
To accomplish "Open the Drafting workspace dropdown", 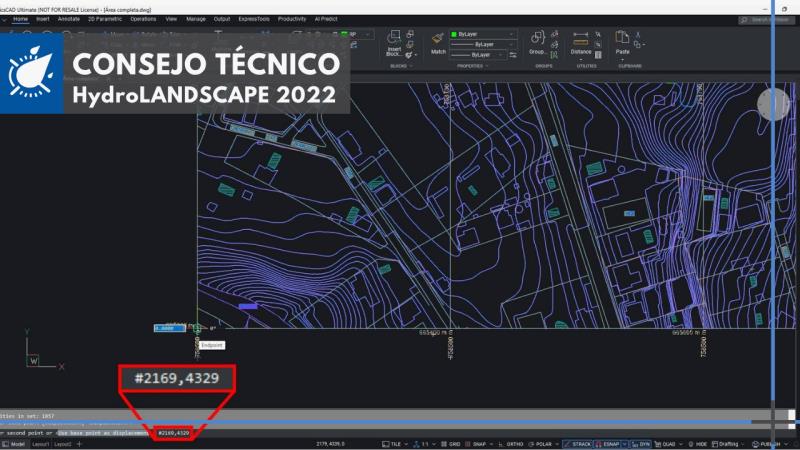I will (x=728, y=444).
